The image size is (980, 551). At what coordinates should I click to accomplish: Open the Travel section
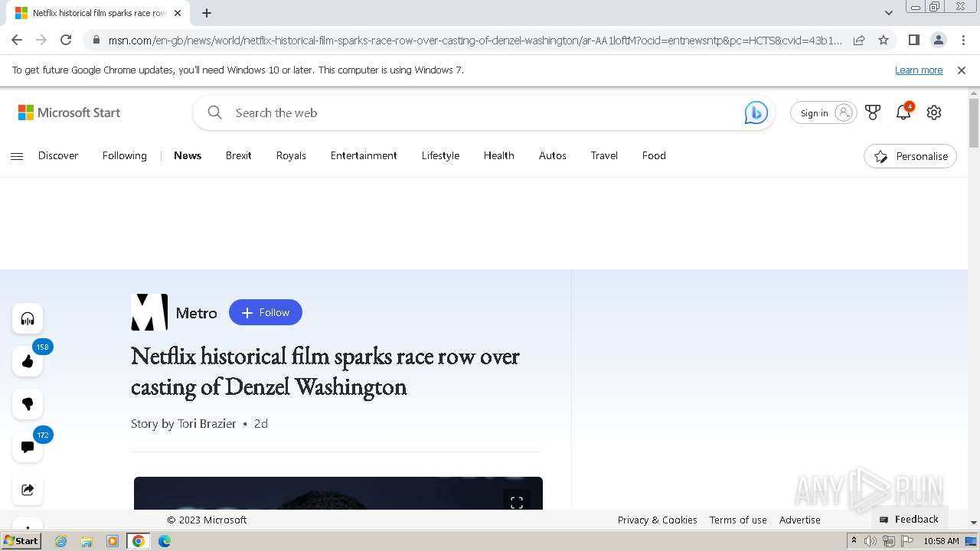(x=604, y=155)
